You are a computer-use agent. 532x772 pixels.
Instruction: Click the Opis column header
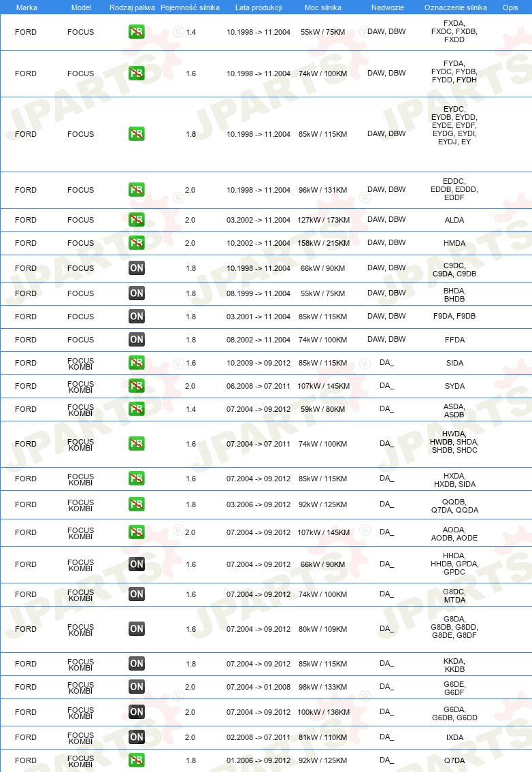(510, 7)
